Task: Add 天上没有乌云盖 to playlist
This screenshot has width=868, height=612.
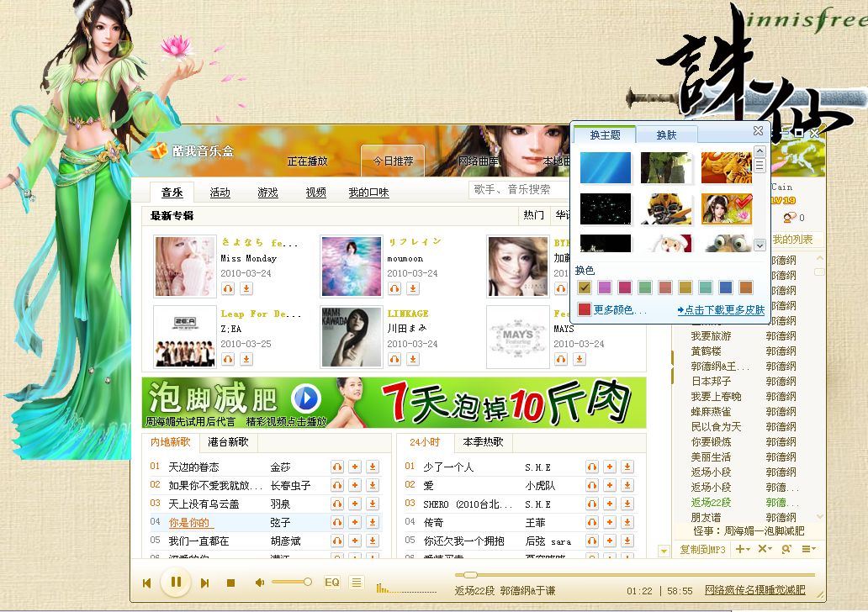Action: (x=355, y=504)
